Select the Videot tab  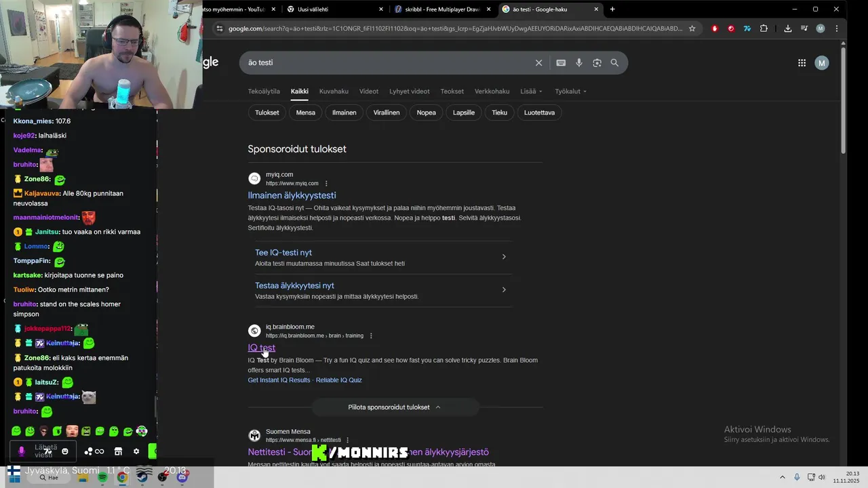coord(369,91)
